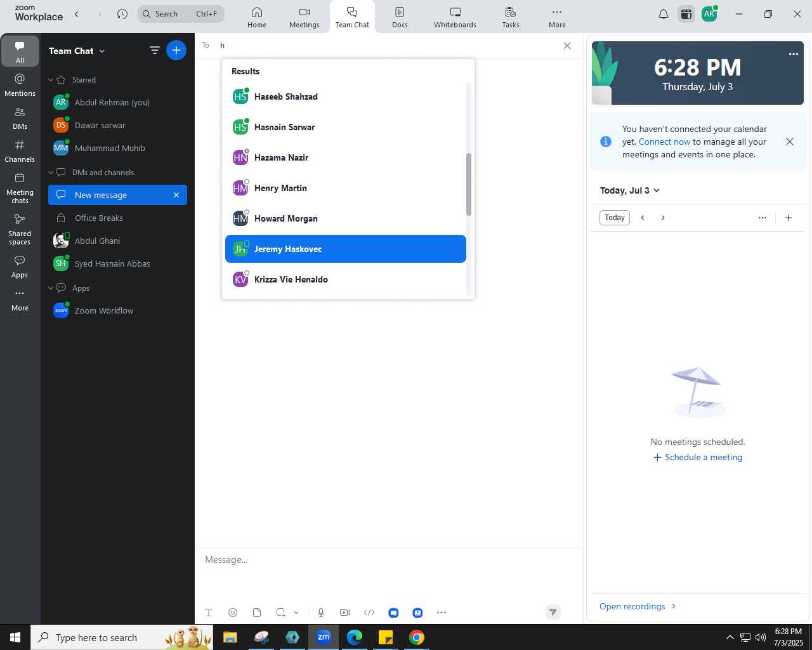Click the screenshot capture icon
This screenshot has width=812, height=650.
tap(281, 613)
